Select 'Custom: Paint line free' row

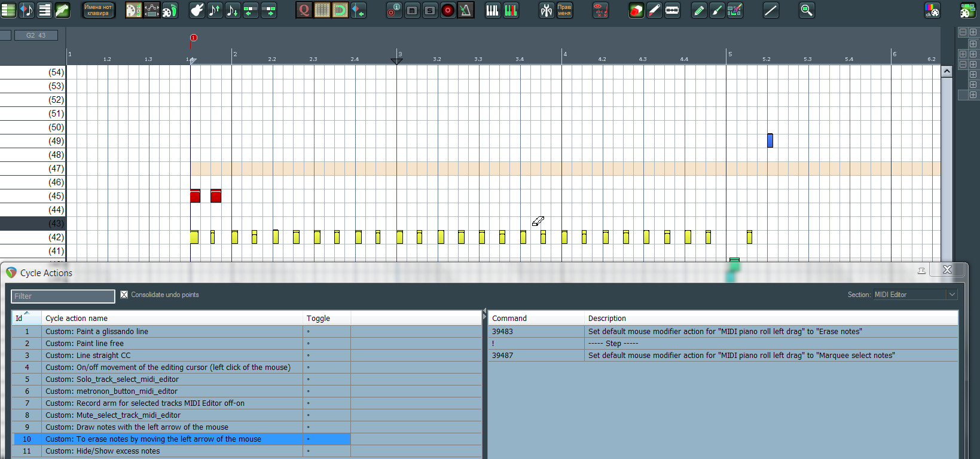tap(247, 344)
